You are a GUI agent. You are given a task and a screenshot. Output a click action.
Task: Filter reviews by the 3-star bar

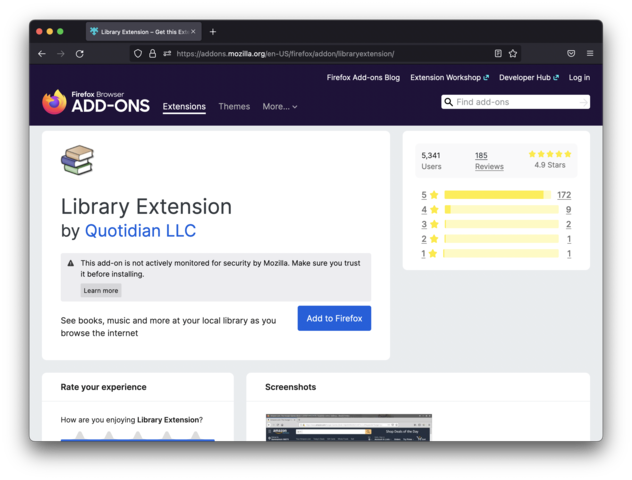click(x=501, y=224)
